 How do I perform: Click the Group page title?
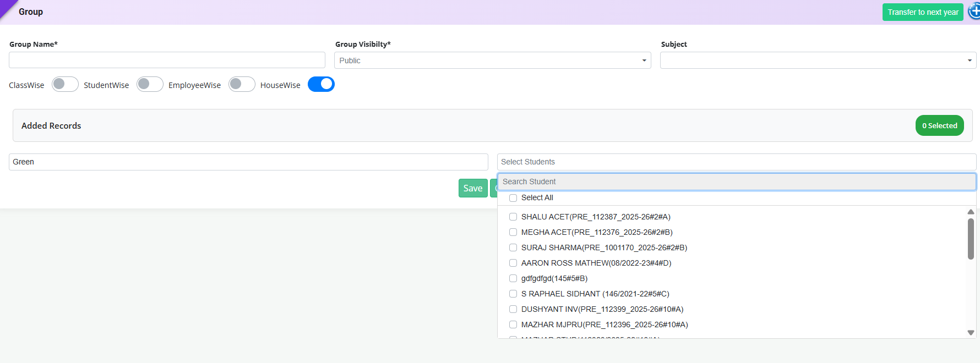pyautogui.click(x=31, y=12)
